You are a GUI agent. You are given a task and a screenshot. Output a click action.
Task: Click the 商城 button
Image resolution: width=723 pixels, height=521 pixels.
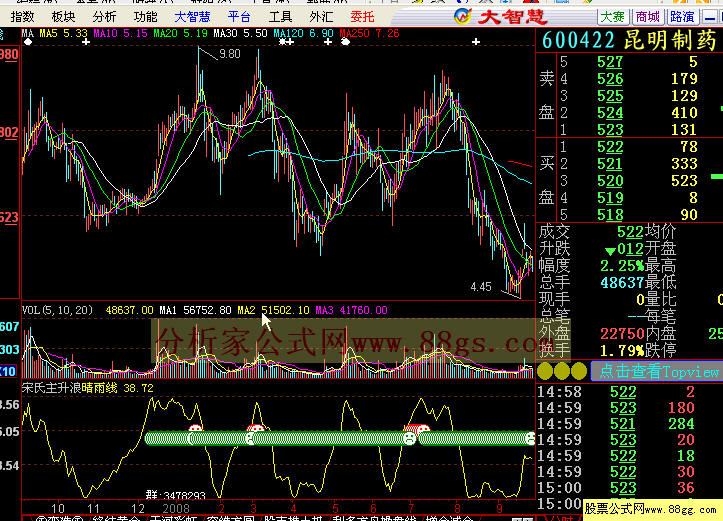pyautogui.click(x=647, y=17)
